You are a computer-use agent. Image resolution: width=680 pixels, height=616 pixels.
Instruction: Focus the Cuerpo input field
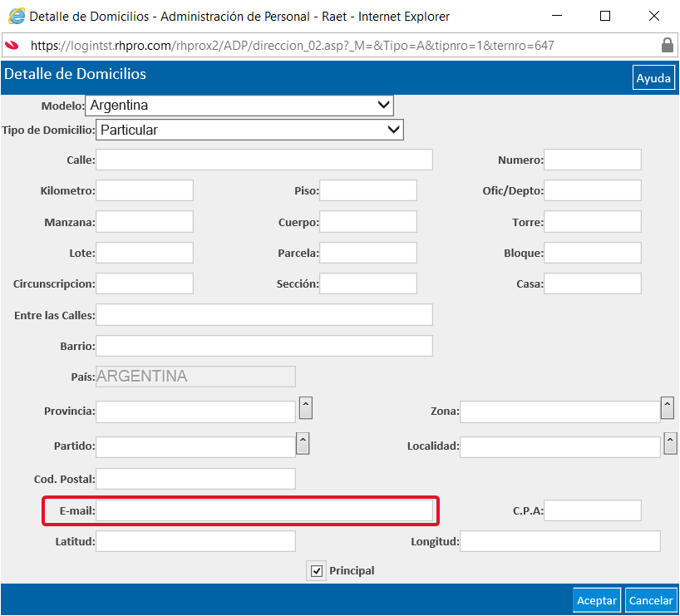368,222
